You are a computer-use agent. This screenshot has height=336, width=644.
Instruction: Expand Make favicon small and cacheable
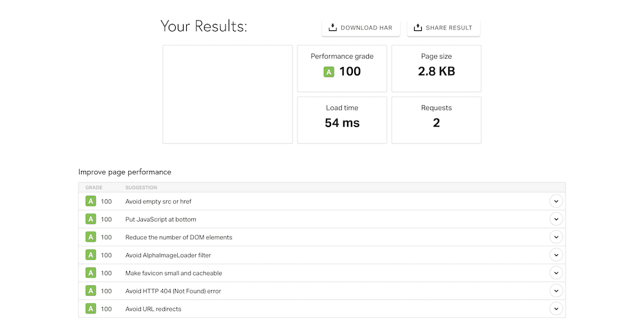pos(556,273)
